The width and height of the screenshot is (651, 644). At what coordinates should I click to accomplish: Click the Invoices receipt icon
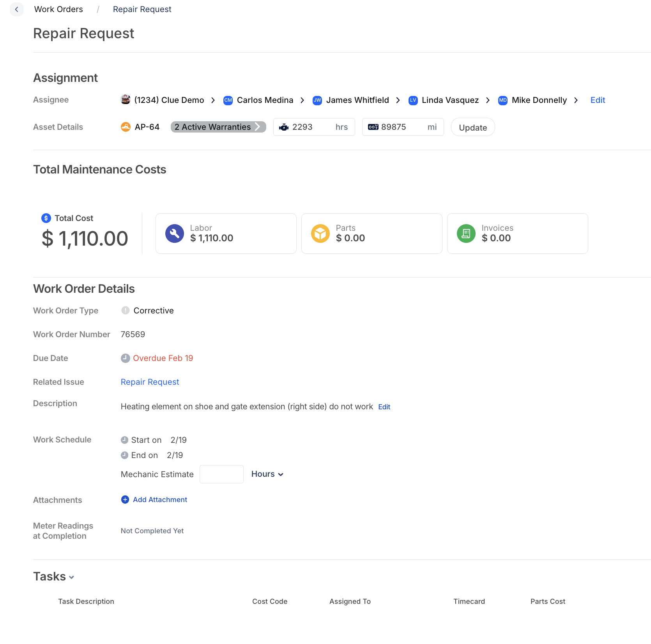coord(466,233)
